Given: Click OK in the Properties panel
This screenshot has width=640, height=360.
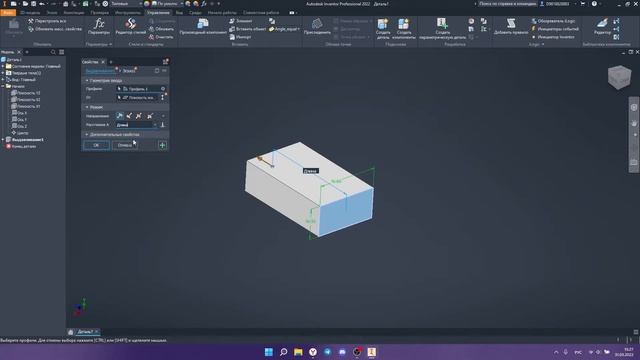Looking at the screenshot, I should click(96, 145).
